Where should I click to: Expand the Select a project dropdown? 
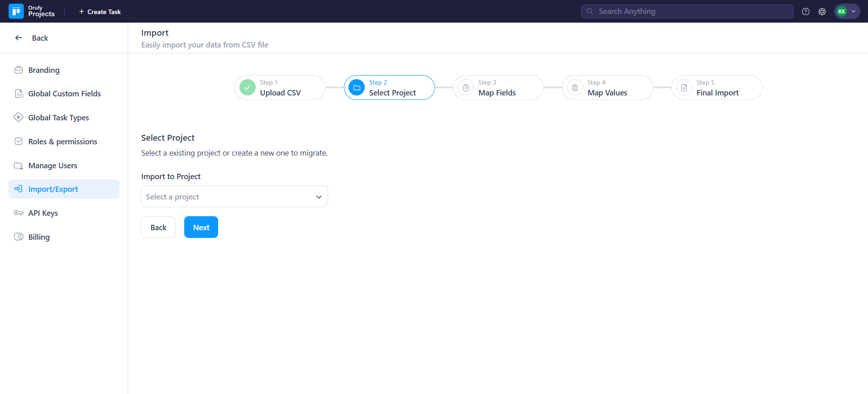(x=234, y=197)
